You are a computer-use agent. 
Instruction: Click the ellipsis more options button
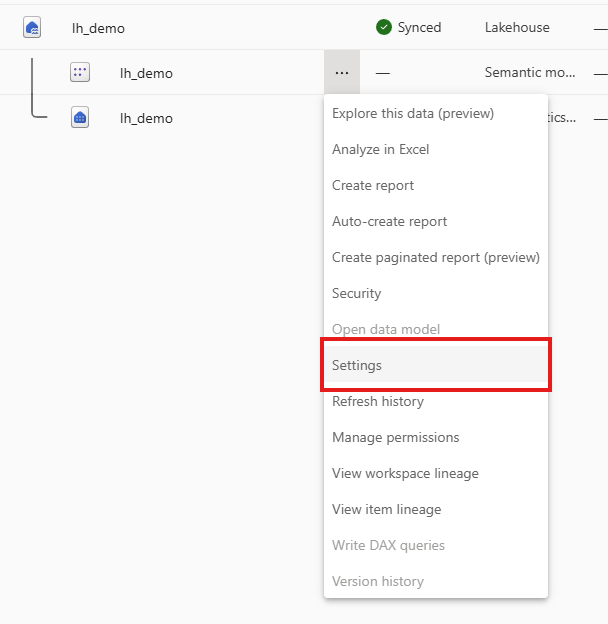tap(342, 73)
